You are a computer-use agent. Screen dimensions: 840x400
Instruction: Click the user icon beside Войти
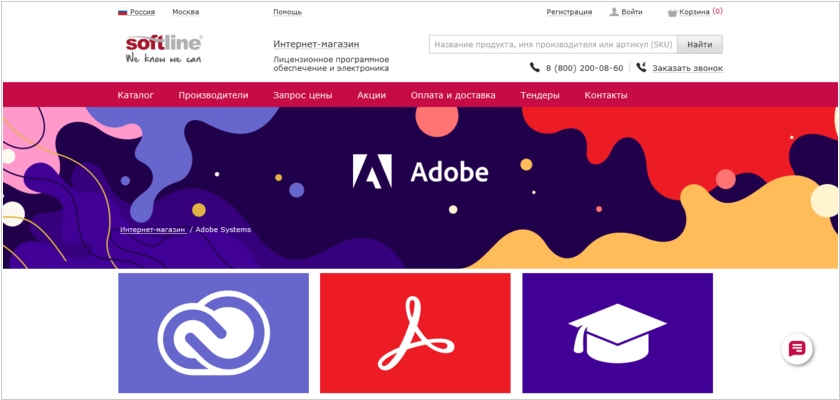click(614, 12)
